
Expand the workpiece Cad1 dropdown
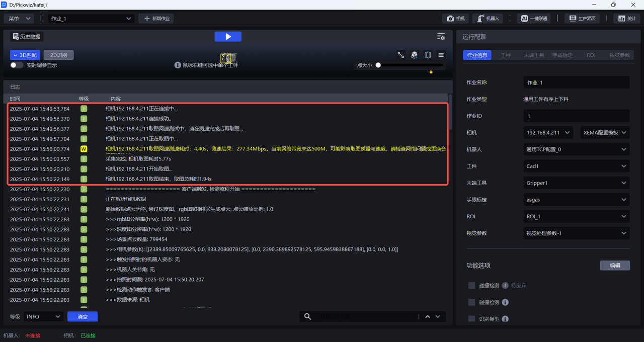[576, 166]
